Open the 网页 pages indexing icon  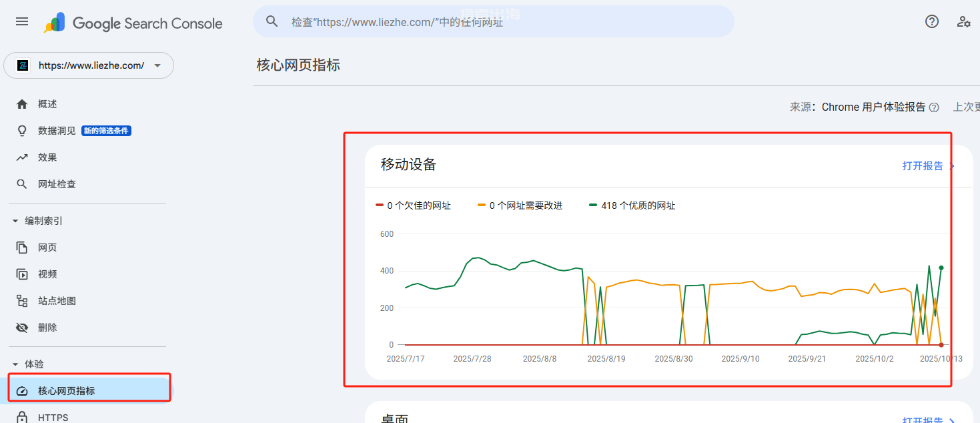point(22,247)
